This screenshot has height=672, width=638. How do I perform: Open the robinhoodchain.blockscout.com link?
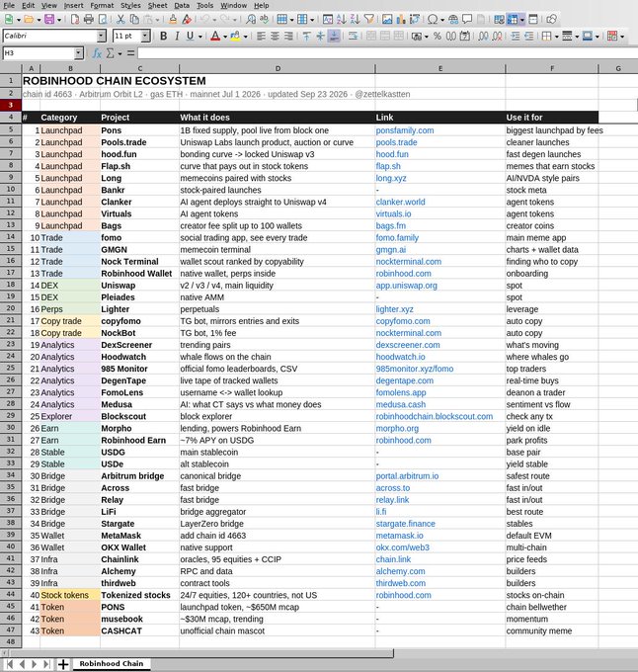[x=435, y=417]
